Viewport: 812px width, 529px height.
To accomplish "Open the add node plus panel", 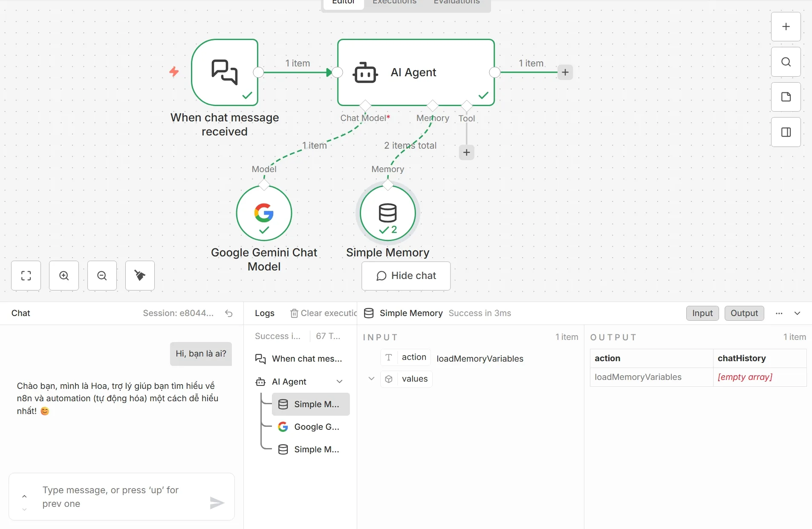I will 786,26.
